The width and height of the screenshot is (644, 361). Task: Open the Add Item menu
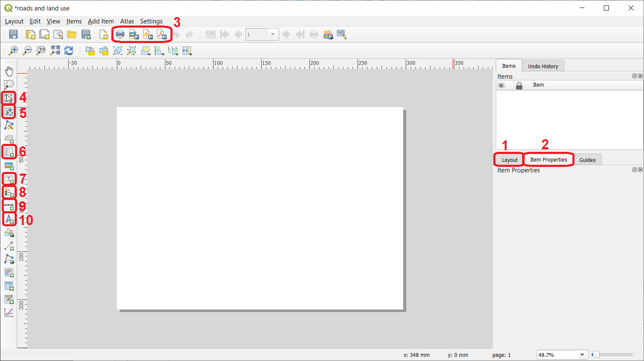click(101, 21)
